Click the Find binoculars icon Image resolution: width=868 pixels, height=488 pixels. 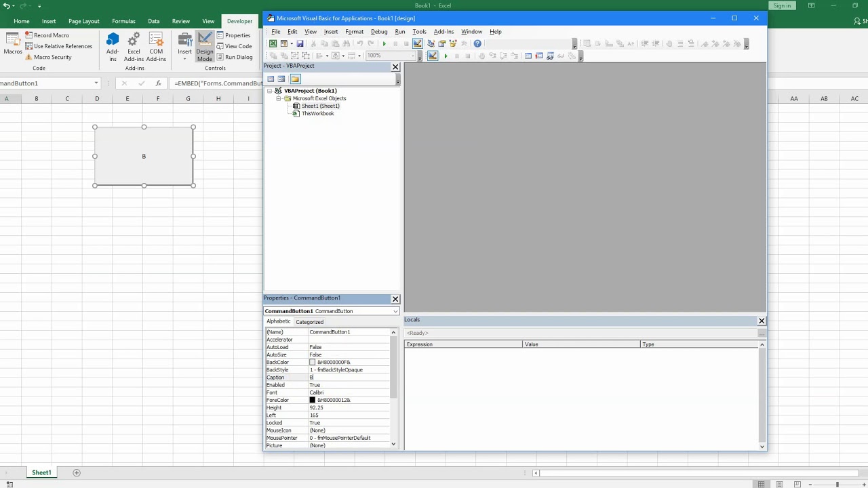pos(347,43)
